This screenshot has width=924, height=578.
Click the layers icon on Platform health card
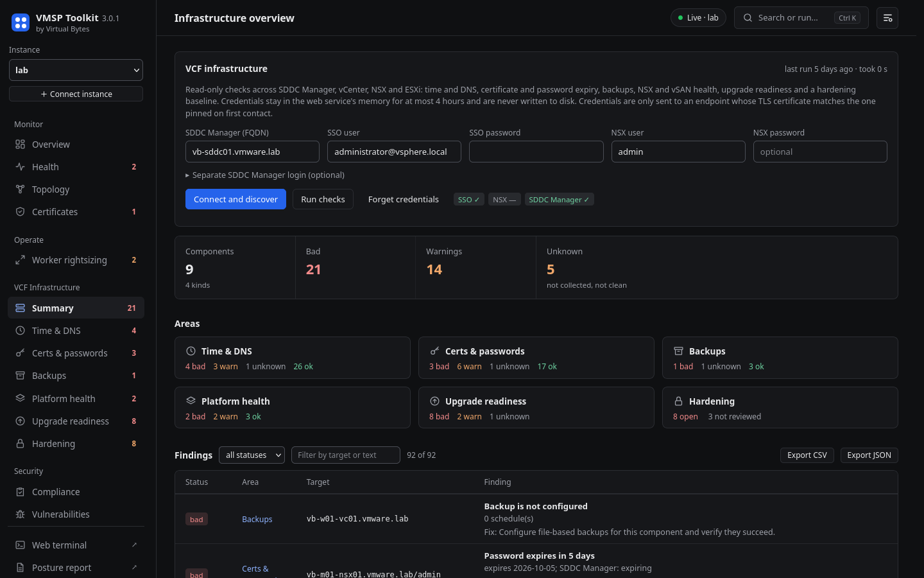[191, 401]
